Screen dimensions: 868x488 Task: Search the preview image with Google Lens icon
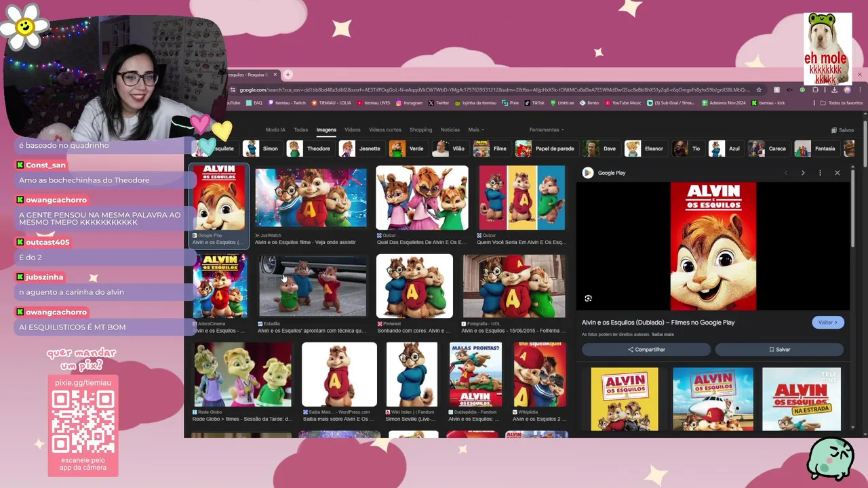[x=588, y=298]
